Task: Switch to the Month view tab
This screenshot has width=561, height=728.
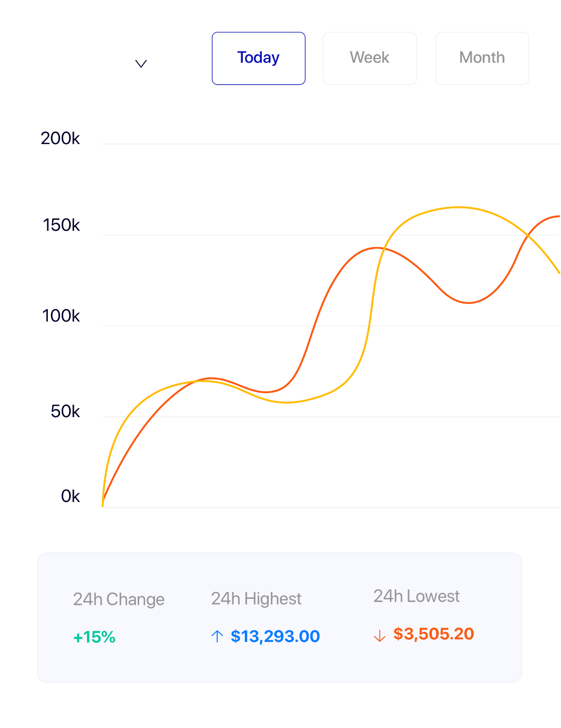Action: pos(482,58)
